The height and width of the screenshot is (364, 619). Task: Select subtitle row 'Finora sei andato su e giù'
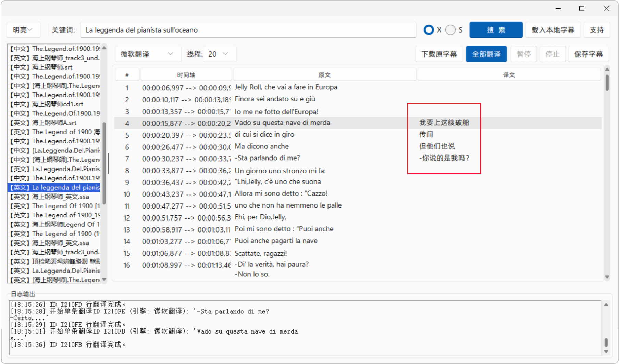click(358, 99)
